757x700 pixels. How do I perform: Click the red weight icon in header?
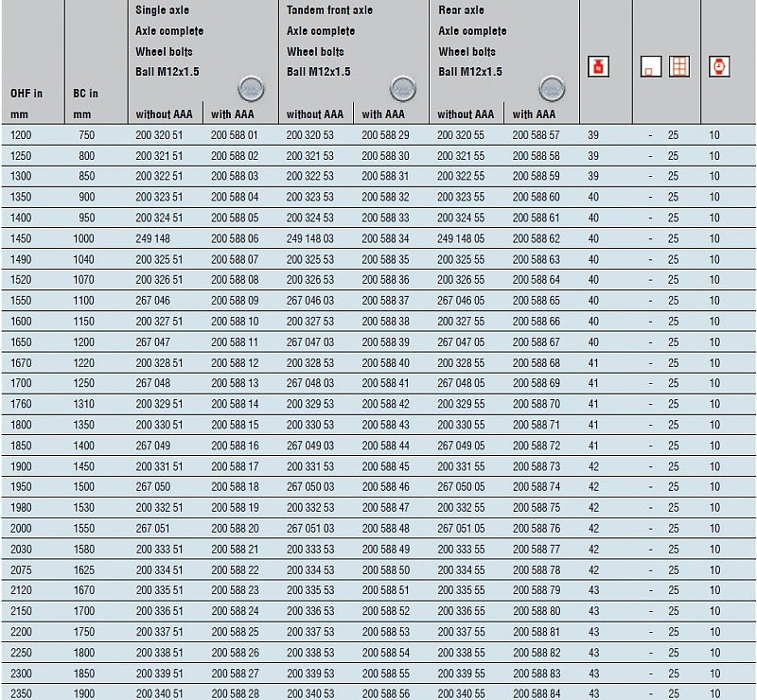pyautogui.click(x=599, y=67)
